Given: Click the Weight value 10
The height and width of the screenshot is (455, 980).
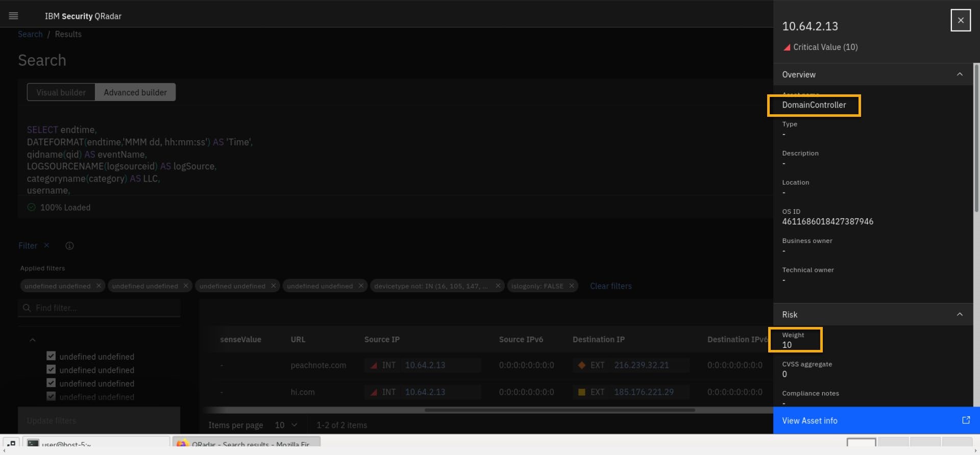Looking at the screenshot, I should 787,345.
